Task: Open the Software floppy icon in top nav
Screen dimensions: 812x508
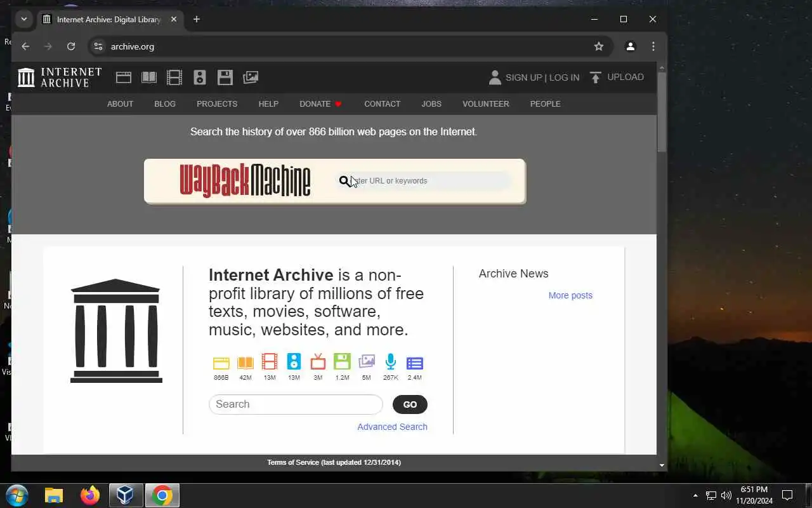Action: point(225,77)
